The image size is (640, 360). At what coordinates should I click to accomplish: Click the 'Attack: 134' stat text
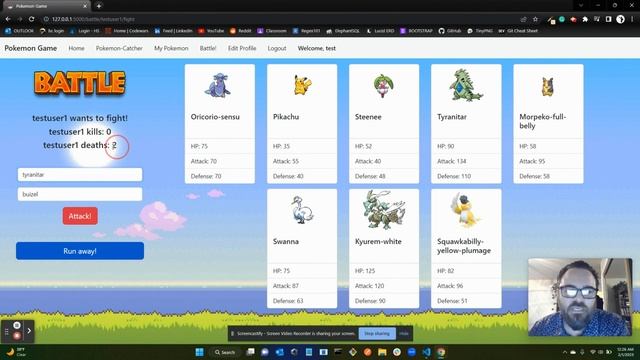pos(451,161)
